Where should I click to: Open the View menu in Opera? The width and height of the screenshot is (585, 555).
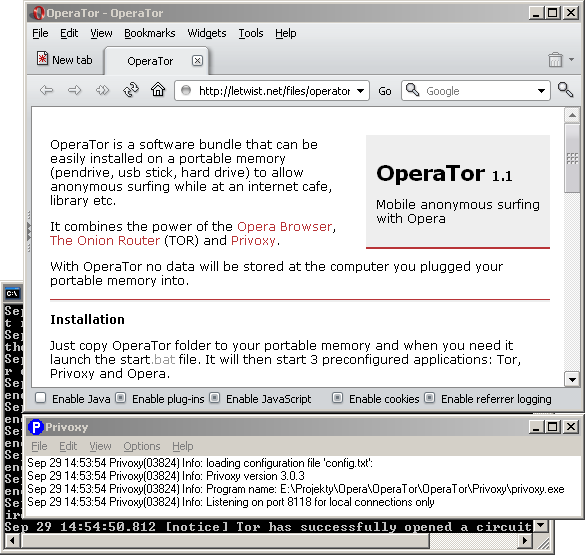tap(101, 34)
